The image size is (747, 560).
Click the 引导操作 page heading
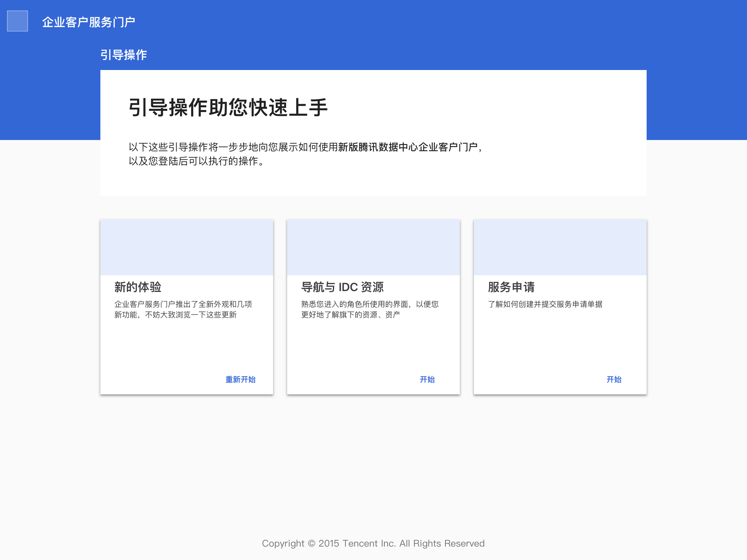tap(124, 55)
